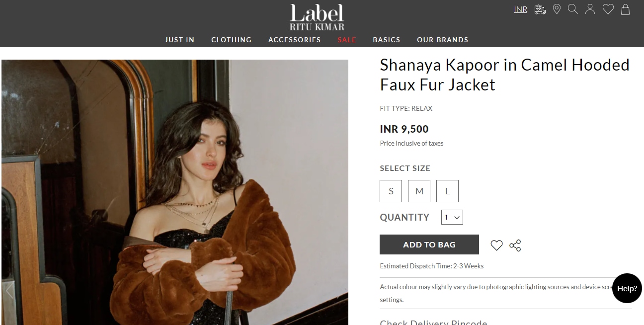Add product to wishlist with heart icon

[x=496, y=245]
